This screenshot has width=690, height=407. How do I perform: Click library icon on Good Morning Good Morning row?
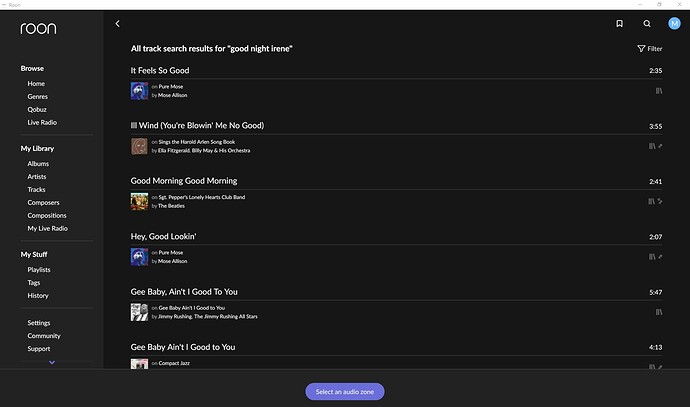tap(651, 202)
